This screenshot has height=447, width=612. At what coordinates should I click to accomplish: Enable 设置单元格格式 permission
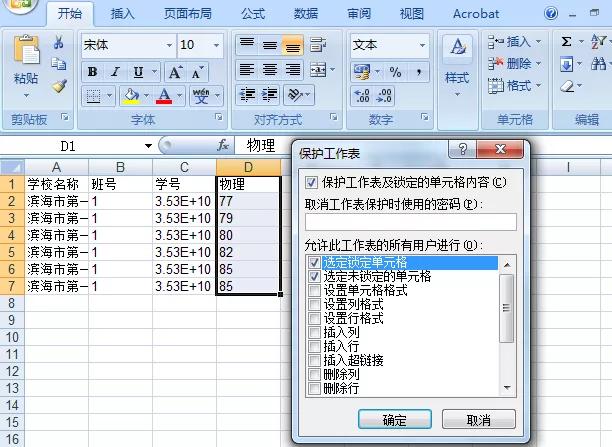pyautogui.click(x=314, y=290)
